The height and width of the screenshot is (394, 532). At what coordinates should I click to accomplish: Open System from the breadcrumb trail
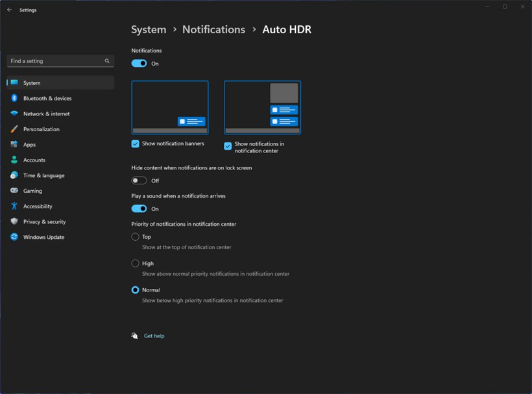click(149, 29)
